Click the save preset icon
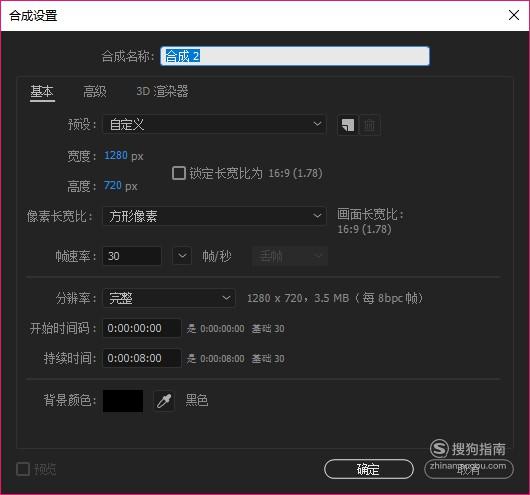This screenshot has width=530, height=495. point(348,125)
